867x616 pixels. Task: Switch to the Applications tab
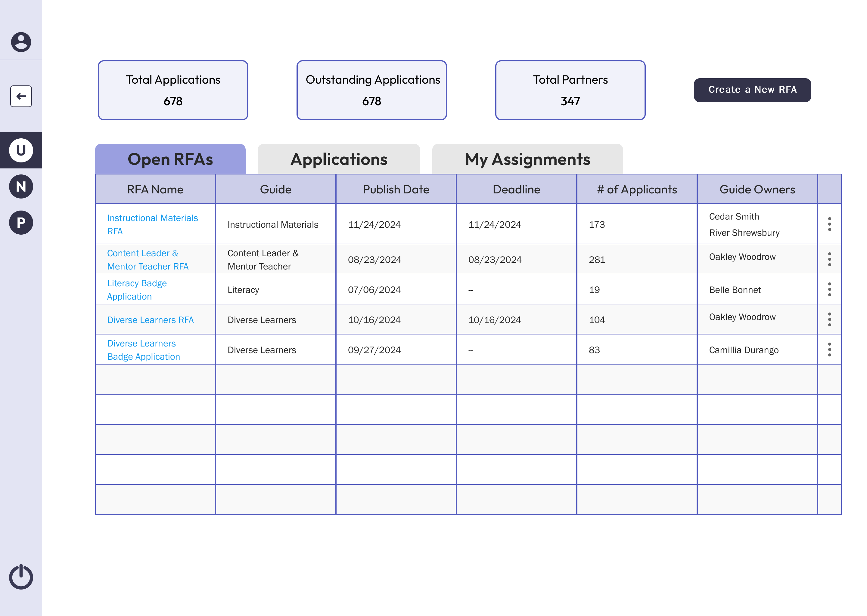point(339,159)
